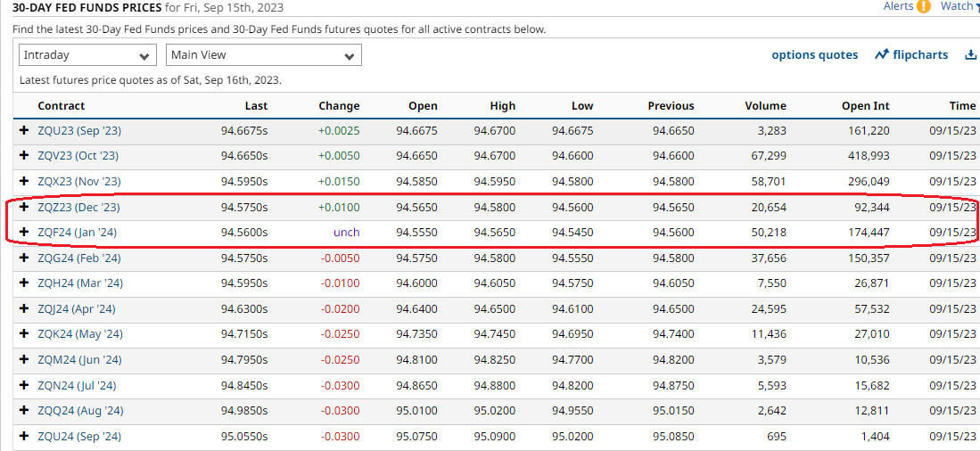Click the Alerts notification icon

923,6
